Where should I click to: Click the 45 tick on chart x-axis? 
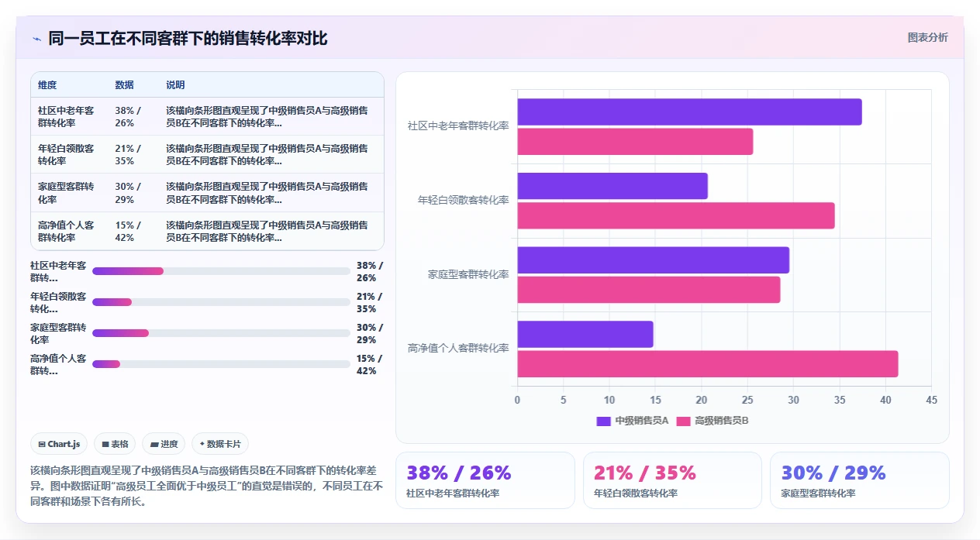click(931, 401)
